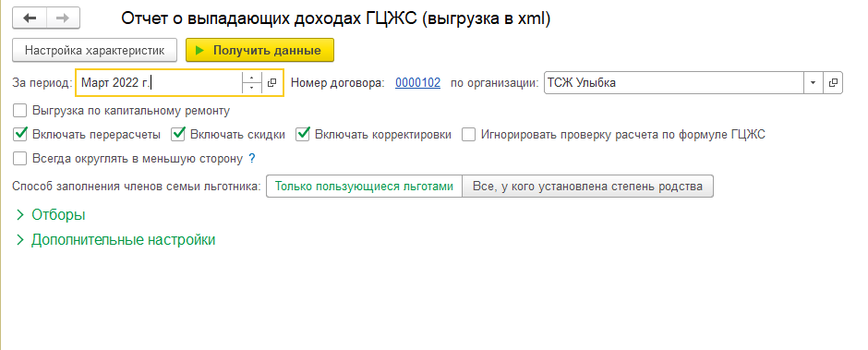Viewport: 868px width, 350px height.
Task: Go forward with the right arrow icon
Action: pos(63,18)
